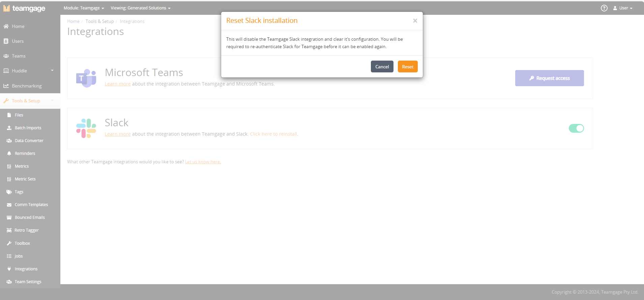Viewport: 644px width, 300px height.
Task: Cancel the Slack reset dialog
Action: (382, 67)
